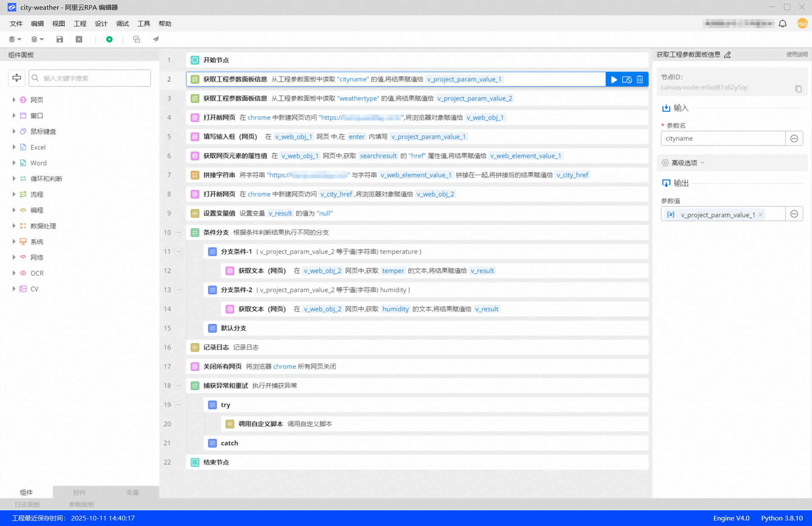812x526 pixels.
Task: Click the 参数值 output variable field
Action: point(723,214)
